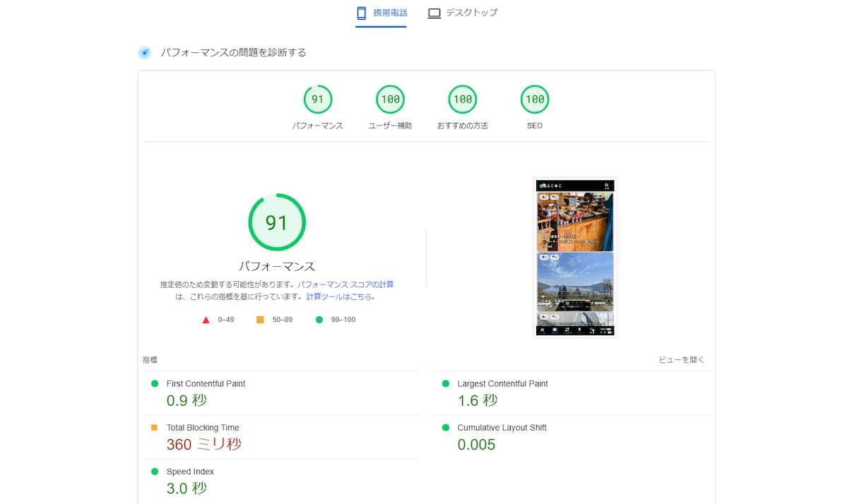The height and width of the screenshot is (504, 862).
Task: Click the orange square beside Total Blocking Time
Action: pos(154,427)
